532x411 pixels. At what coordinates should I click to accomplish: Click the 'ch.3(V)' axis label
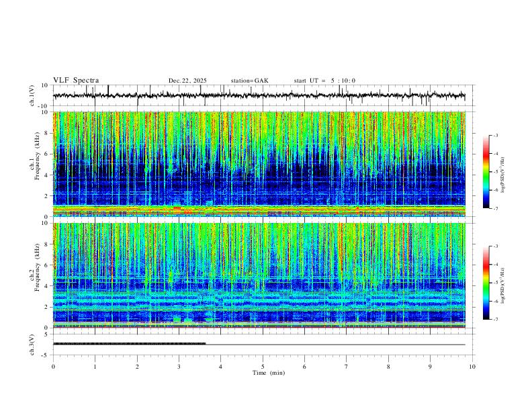pos(32,345)
